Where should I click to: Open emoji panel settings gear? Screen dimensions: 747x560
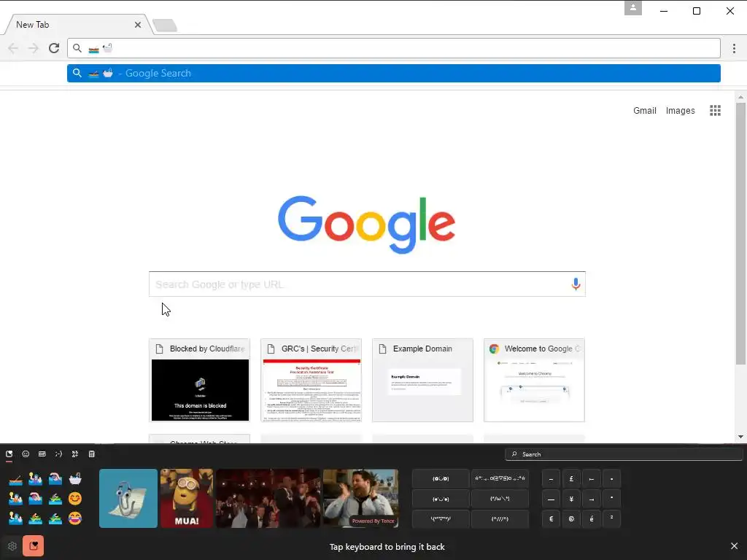(x=12, y=546)
